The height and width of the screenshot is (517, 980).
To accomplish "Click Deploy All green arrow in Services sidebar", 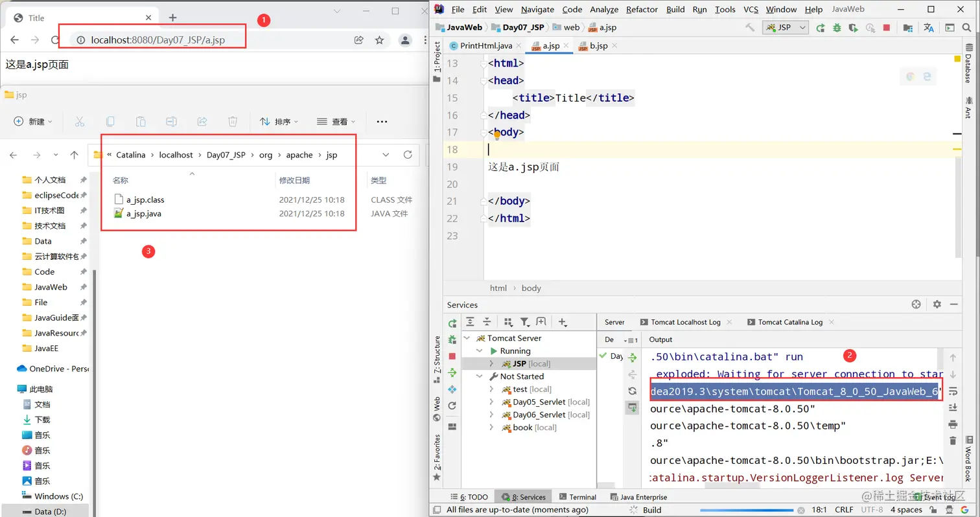I will (x=452, y=373).
